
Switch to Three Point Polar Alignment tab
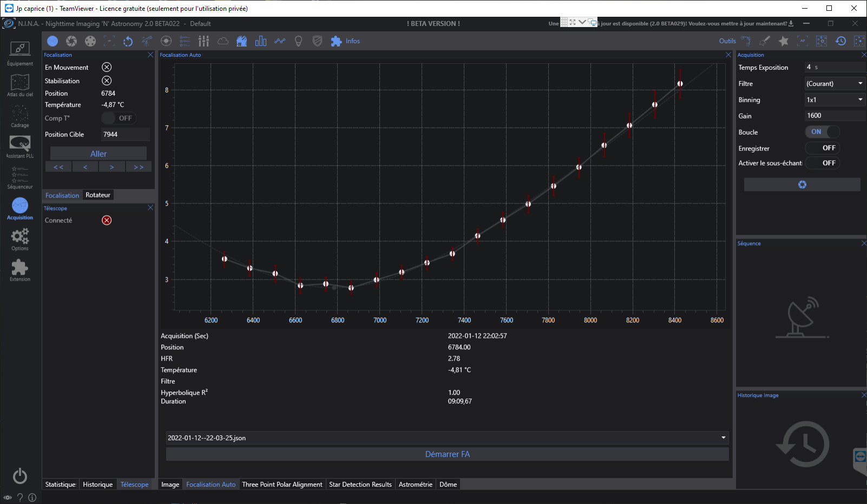[x=282, y=485]
